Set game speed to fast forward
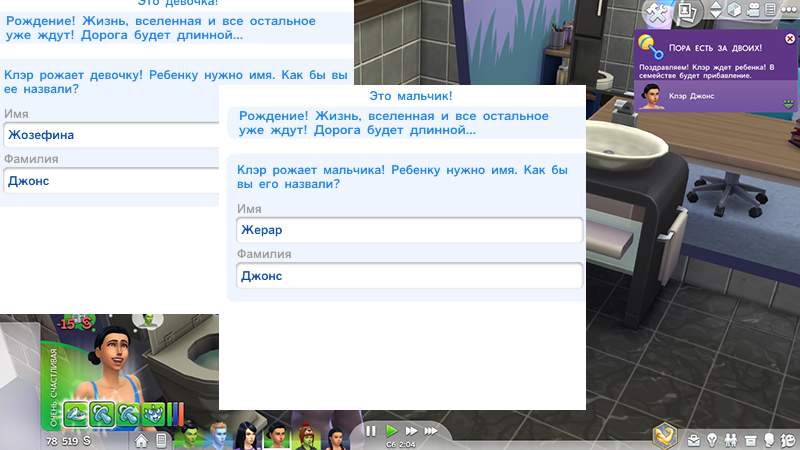Viewport: 800px width, 450px height. coord(411,431)
